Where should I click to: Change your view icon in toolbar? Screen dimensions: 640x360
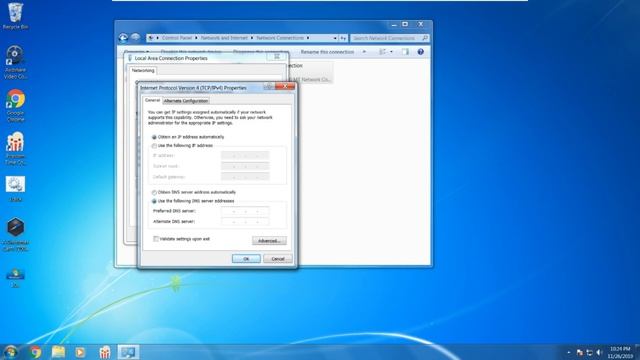pos(382,52)
